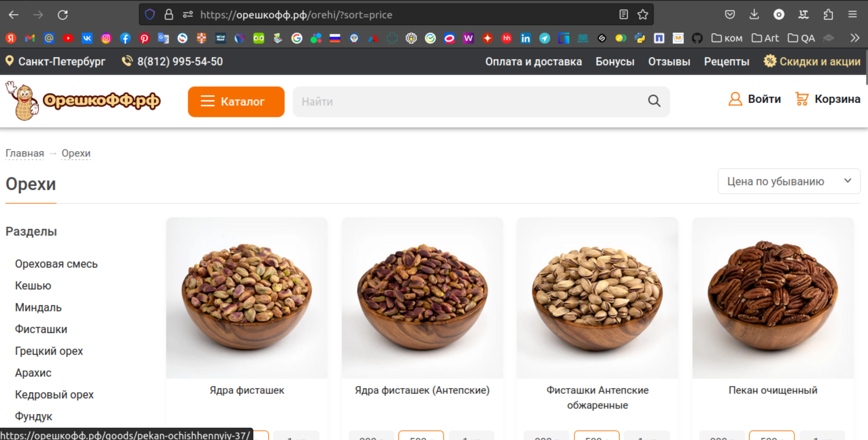Select Кешью in the Разделы sidebar
Screen dimensions: 868x440
coord(33,286)
